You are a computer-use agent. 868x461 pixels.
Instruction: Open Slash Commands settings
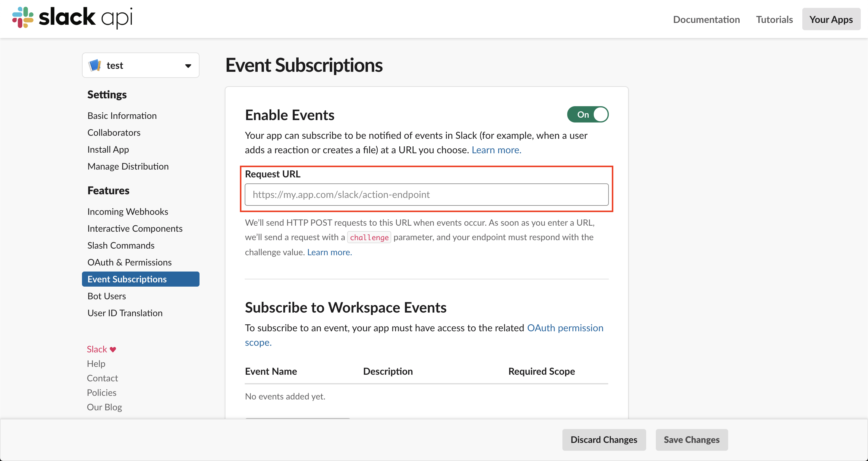[x=121, y=245]
